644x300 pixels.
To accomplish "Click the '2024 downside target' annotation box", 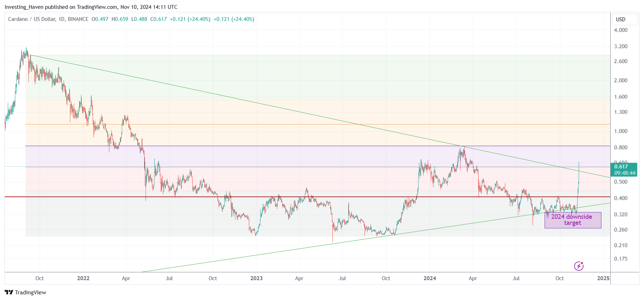I will coord(573,220).
